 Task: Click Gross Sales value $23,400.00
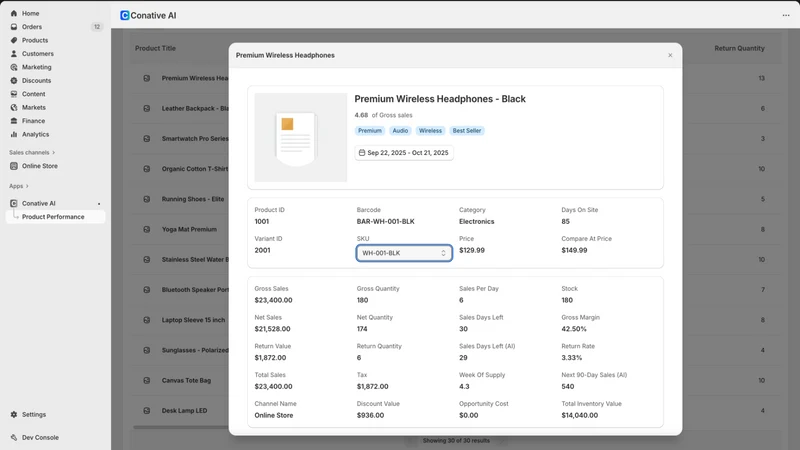[x=273, y=300]
